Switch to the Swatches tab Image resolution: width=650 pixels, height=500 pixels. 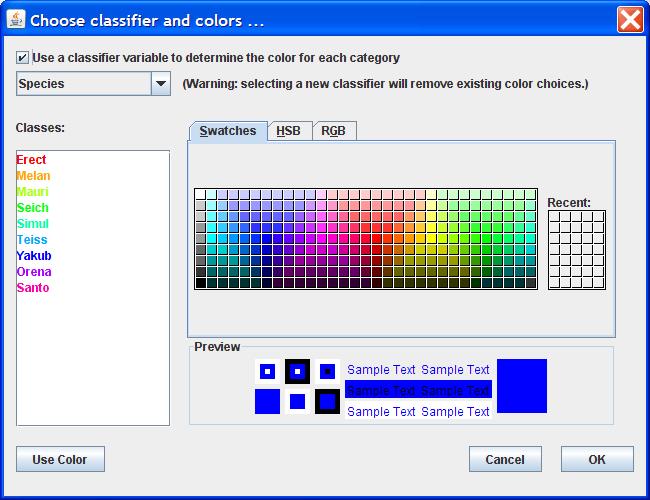(227, 131)
